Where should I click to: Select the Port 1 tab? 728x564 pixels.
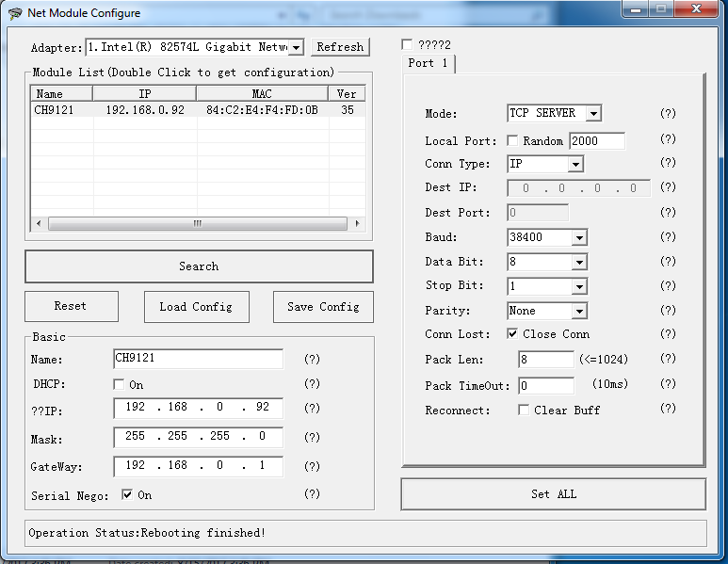(x=429, y=64)
